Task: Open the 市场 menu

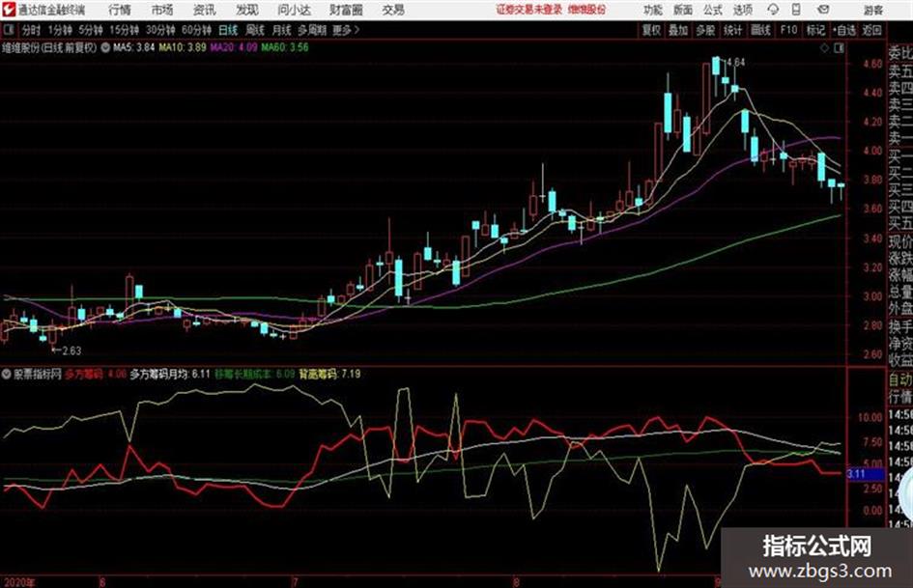Action: click(162, 10)
